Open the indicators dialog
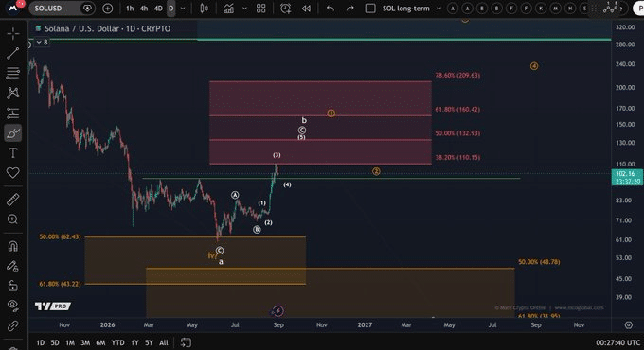 [229, 9]
